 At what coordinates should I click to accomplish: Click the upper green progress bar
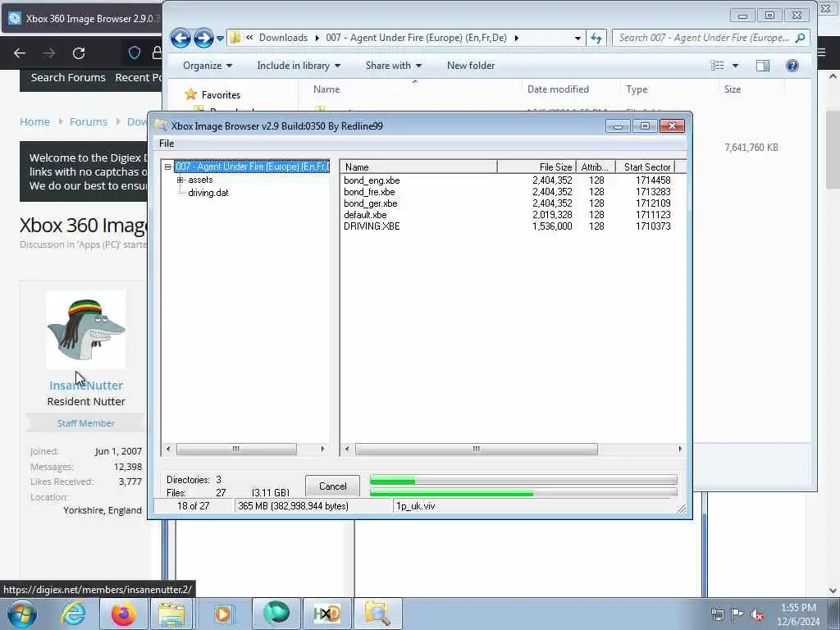coord(523,481)
